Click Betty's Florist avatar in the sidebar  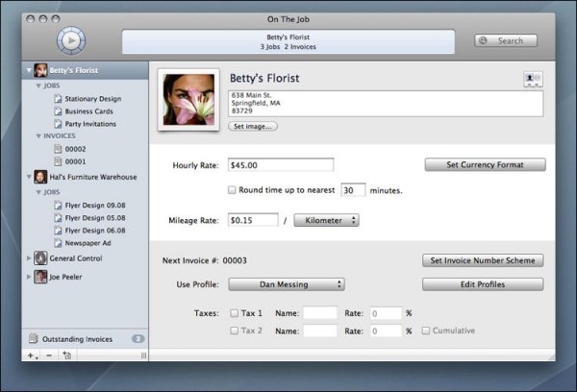click(x=40, y=70)
